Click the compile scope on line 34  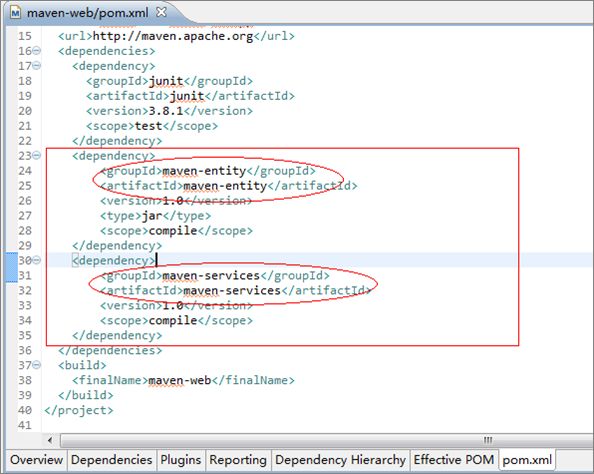[173, 321]
